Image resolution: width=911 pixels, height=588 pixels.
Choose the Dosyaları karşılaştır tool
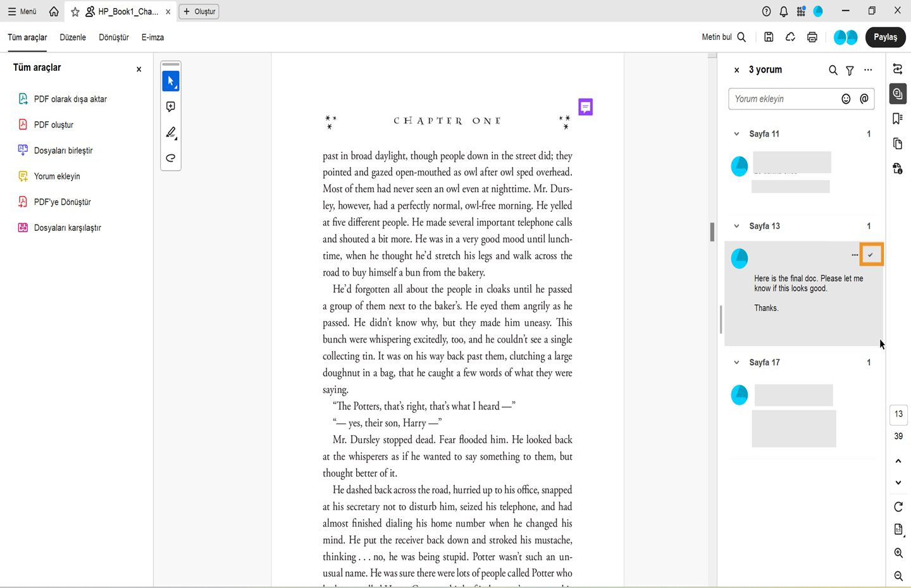pos(59,228)
